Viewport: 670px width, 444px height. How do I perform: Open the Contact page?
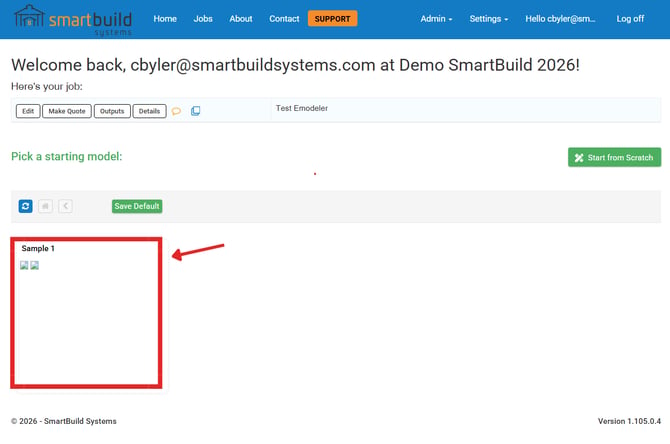[x=284, y=19]
